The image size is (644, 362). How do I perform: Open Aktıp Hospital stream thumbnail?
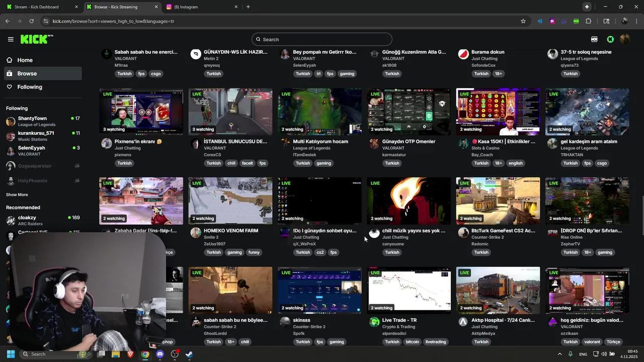pos(498,290)
